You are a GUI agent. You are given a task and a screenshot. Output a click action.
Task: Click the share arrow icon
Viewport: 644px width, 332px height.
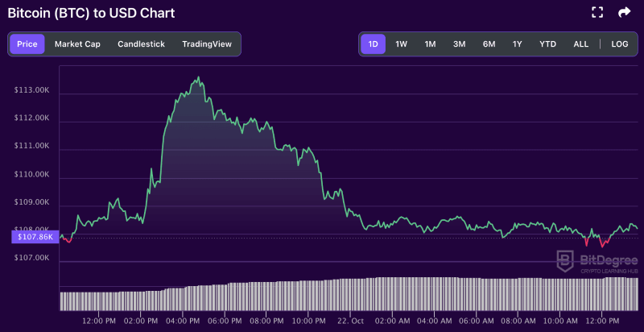(624, 12)
